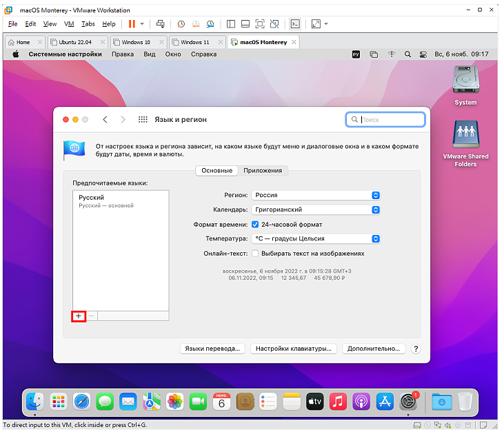The height and width of the screenshot is (434, 504).
Task: Select the Приложения tab
Action: click(x=263, y=171)
